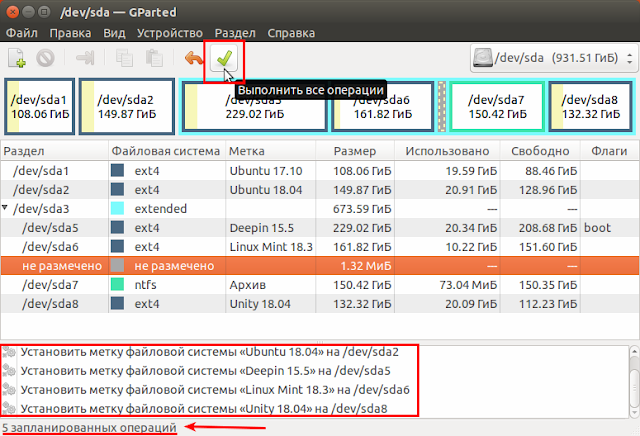640x436 pixels.
Task: Click the green ntfs swatch for /dev/sda7
Action: (x=118, y=284)
